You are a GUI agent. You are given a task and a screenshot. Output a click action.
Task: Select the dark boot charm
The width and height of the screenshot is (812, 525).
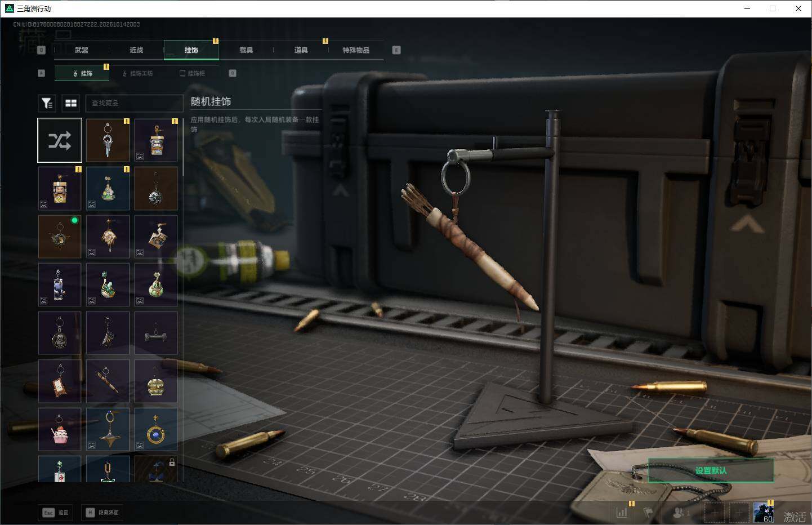click(108, 333)
